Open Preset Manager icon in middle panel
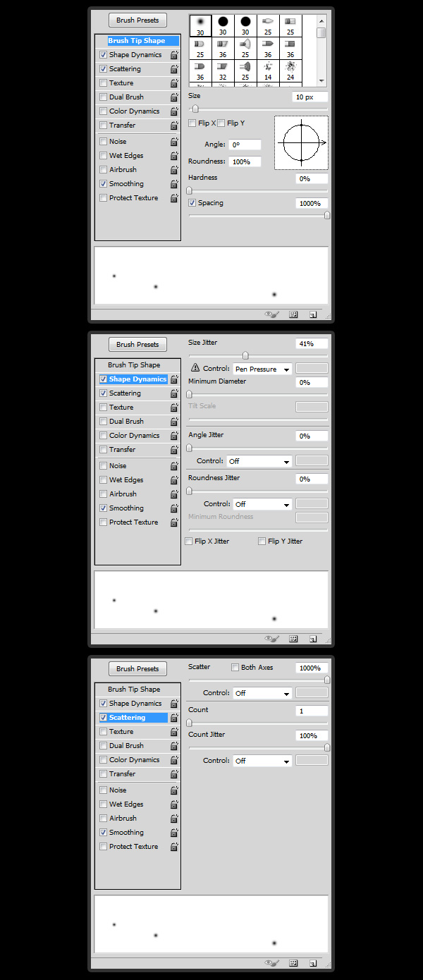The width and height of the screenshot is (423, 980). [294, 639]
